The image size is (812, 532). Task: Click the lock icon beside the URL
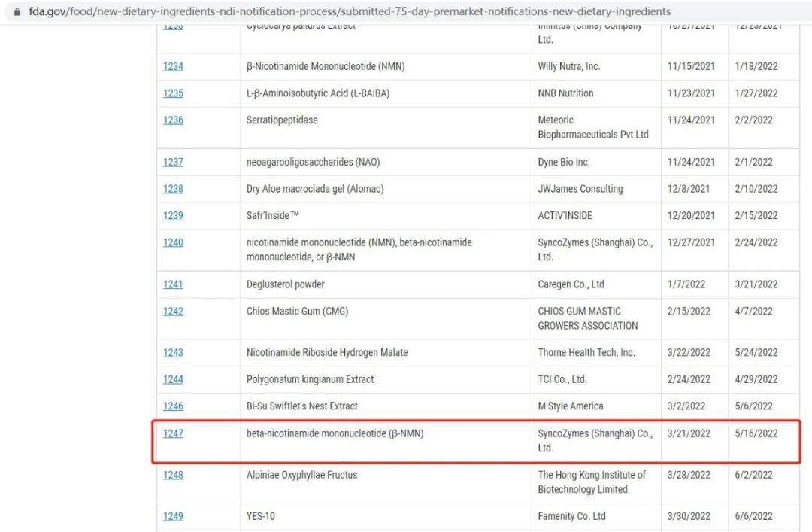17,11
